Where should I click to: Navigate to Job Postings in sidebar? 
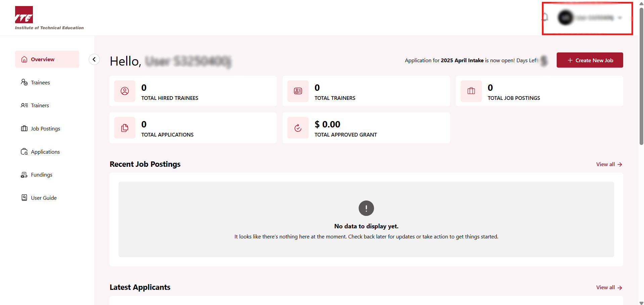tap(45, 129)
